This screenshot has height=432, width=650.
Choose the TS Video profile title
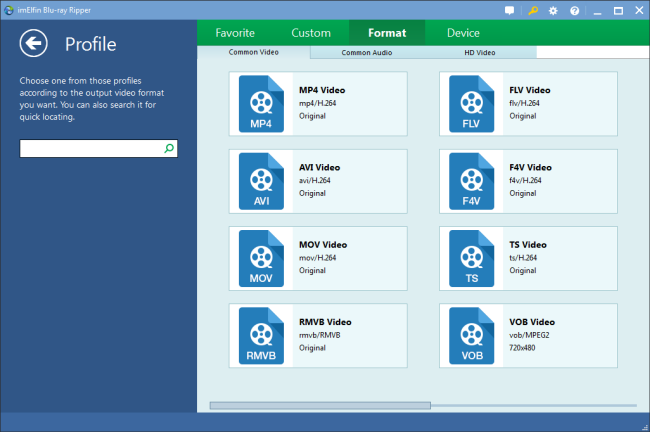pyautogui.click(x=528, y=245)
